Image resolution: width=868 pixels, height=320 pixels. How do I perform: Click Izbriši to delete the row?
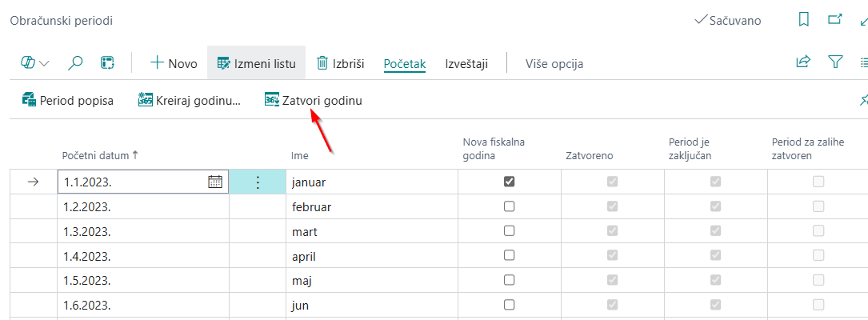point(340,64)
